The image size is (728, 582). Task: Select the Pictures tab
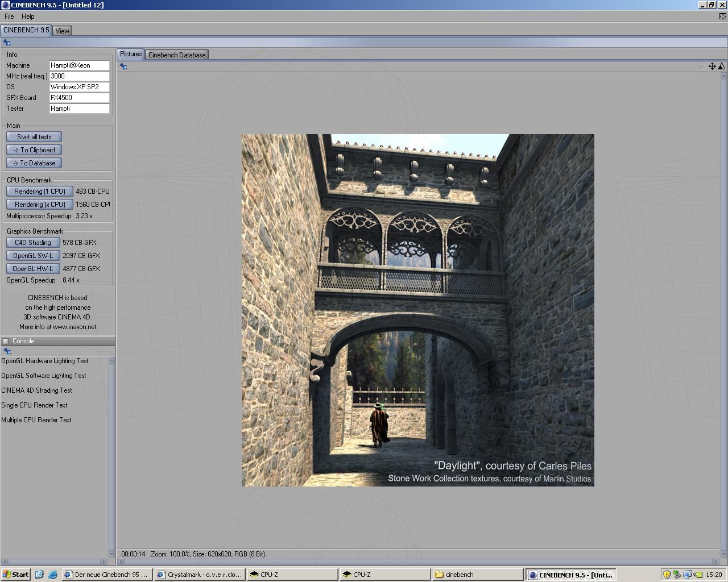[131, 54]
